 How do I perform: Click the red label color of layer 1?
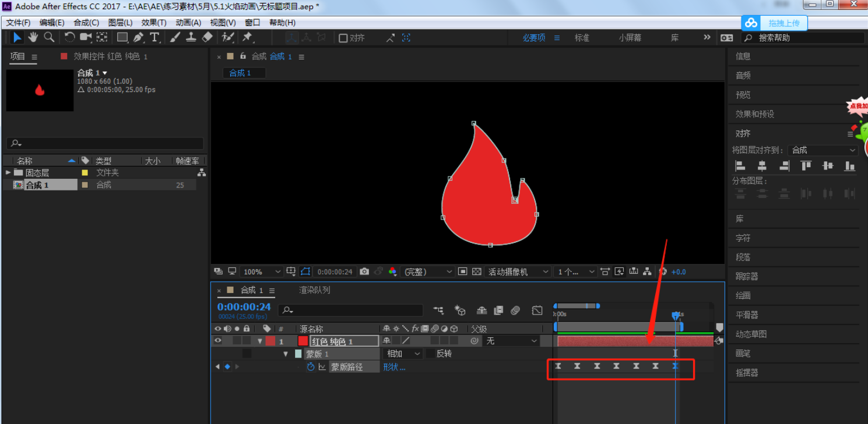[270, 341]
